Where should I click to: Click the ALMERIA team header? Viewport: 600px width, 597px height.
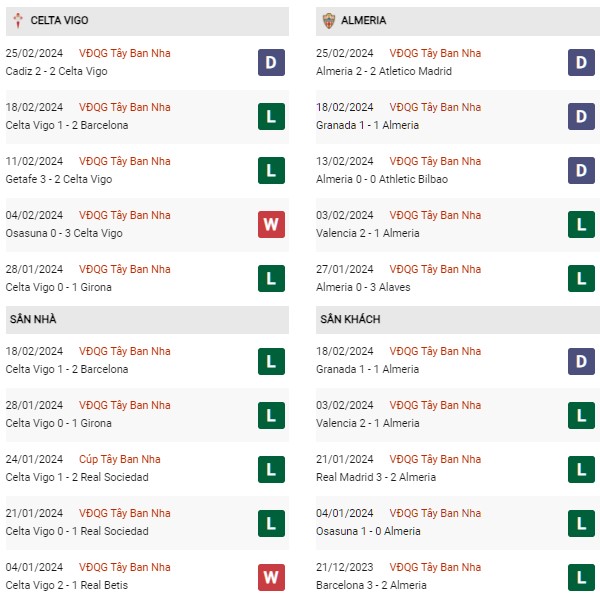[x=458, y=21]
